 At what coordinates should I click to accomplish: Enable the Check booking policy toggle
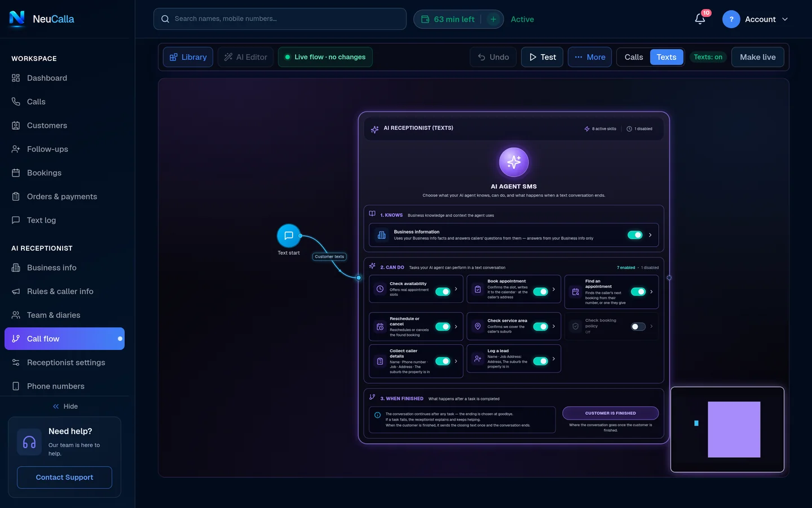(x=638, y=327)
